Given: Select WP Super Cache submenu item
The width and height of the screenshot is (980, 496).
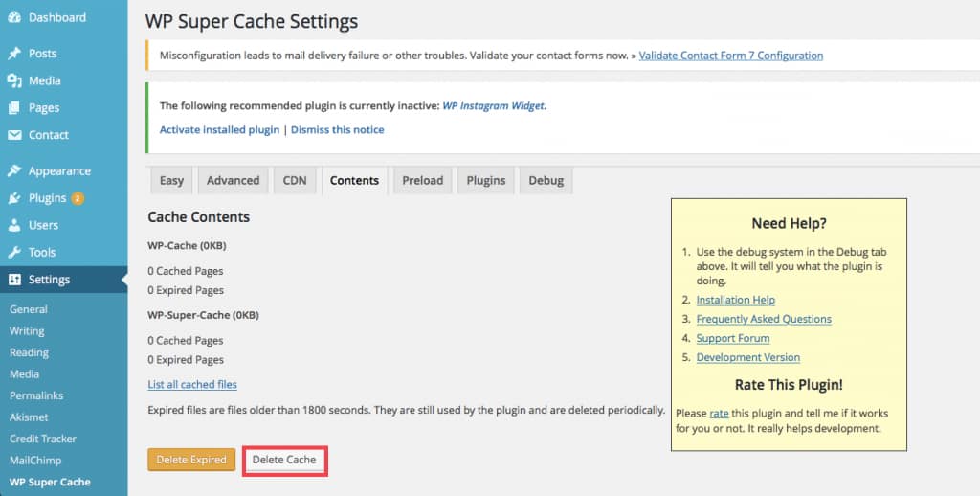Looking at the screenshot, I should pyautogui.click(x=50, y=483).
